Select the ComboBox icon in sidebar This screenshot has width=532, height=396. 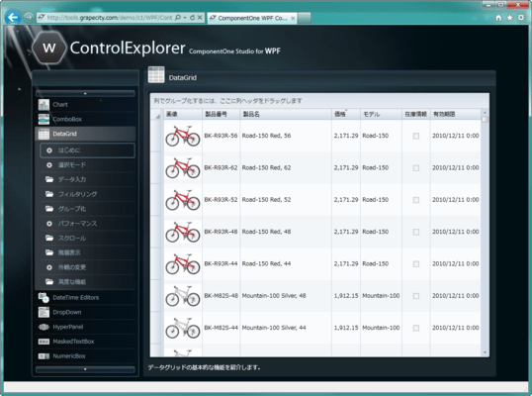(44, 119)
